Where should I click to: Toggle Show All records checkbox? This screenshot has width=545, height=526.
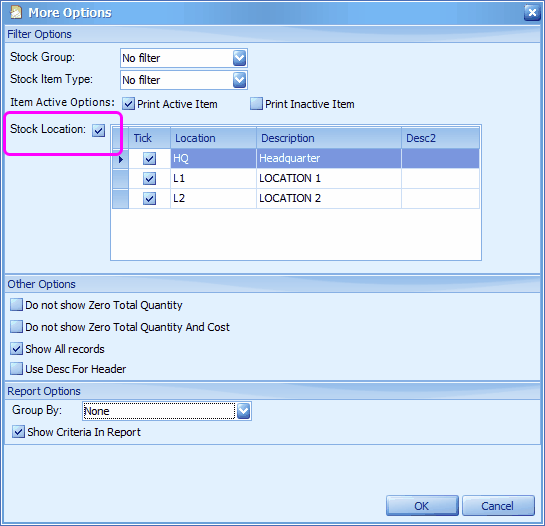tap(16, 348)
